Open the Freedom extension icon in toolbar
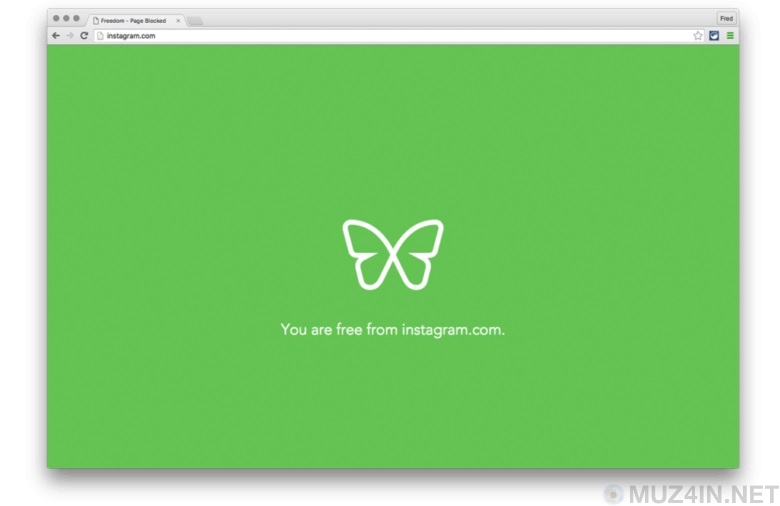The height and width of the screenshot is (506, 780). coord(714,35)
